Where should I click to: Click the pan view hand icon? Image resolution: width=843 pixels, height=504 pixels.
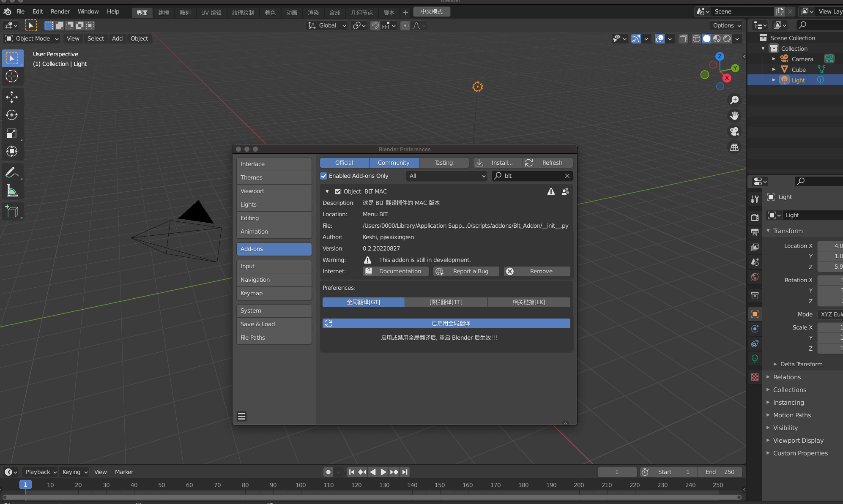click(734, 116)
